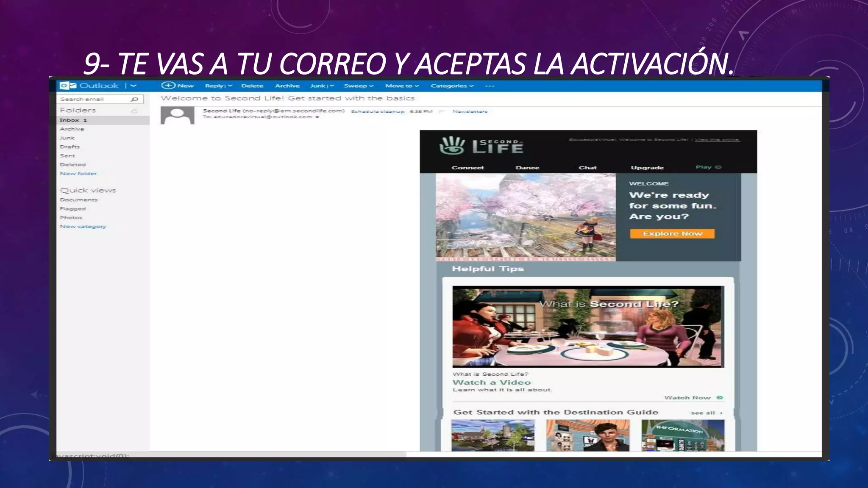Mark the message as Junk
The image size is (868, 488).
318,86
